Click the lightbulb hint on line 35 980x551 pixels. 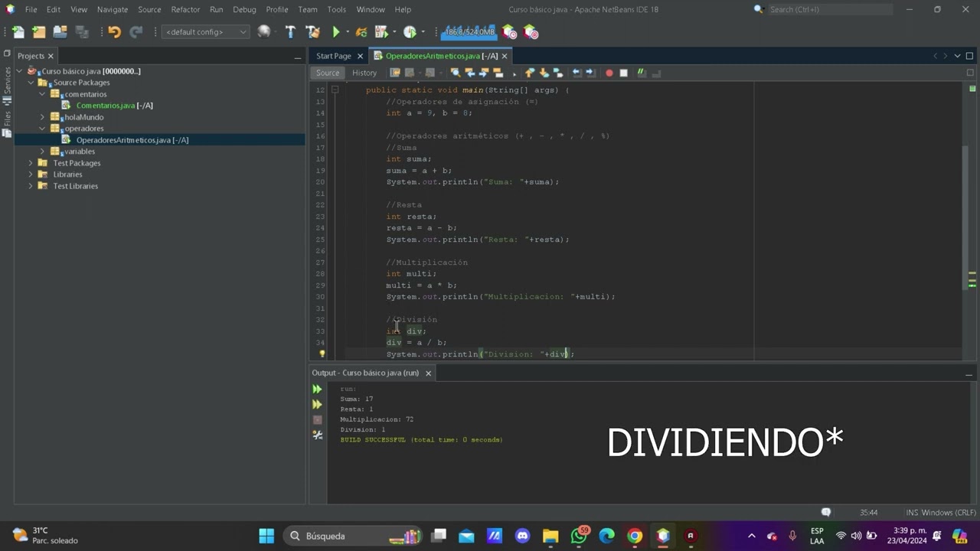coord(322,354)
